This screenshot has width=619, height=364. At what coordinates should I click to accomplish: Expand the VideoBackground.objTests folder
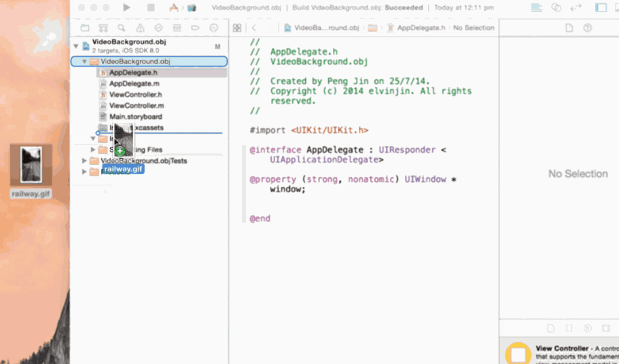click(x=85, y=161)
